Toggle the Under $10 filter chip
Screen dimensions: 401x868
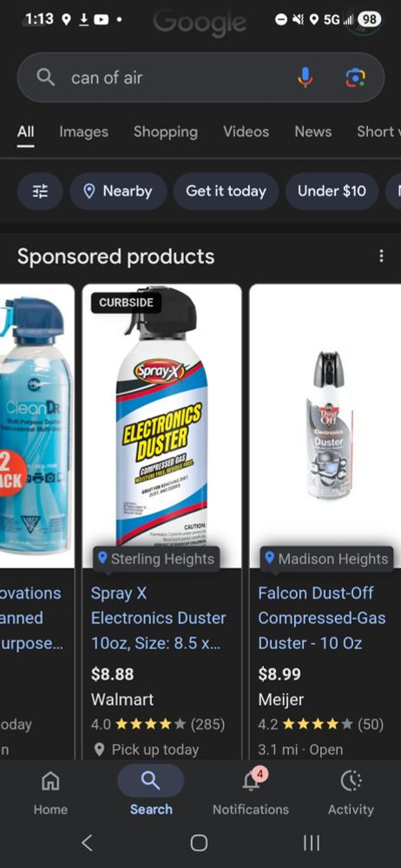click(x=332, y=191)
